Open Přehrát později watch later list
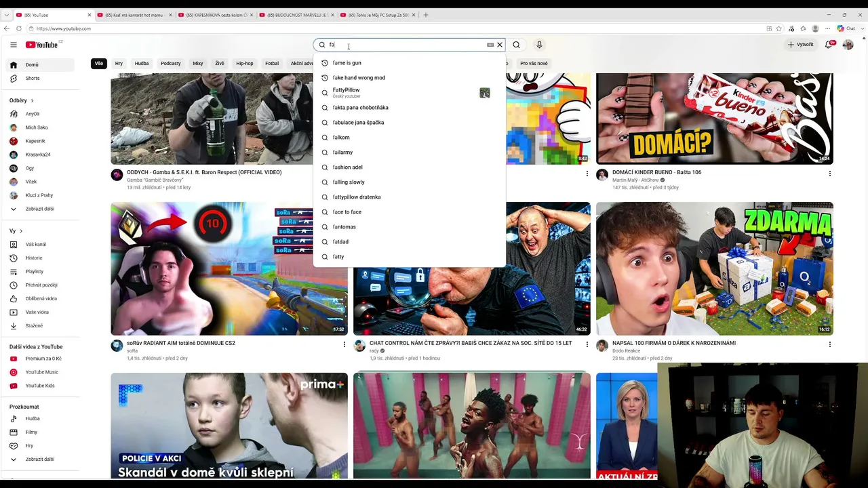 tap(40, 285)
